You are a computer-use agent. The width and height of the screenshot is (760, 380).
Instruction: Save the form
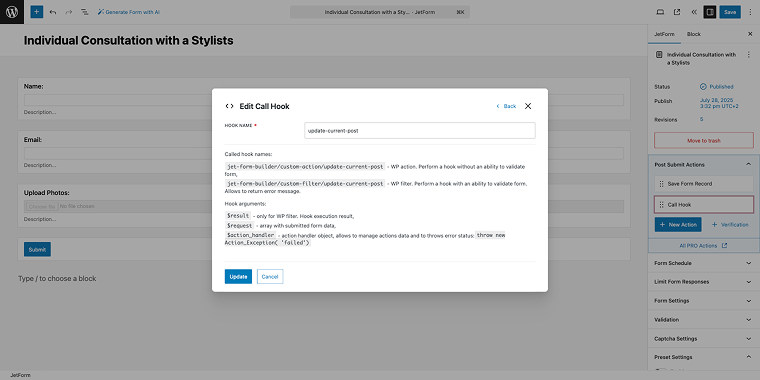[x=730, y=12]
